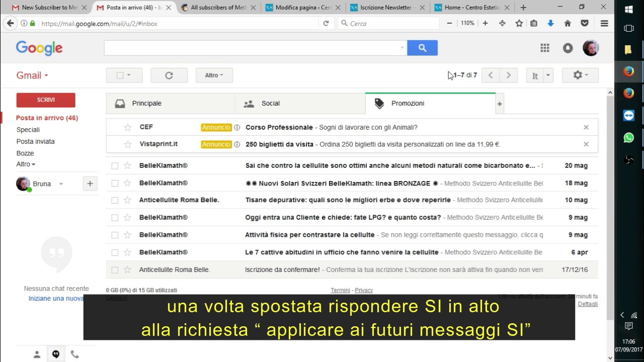Expand Altro labels in the sidebar
This screenshot has height=362, width=644.
pos(26,164)
